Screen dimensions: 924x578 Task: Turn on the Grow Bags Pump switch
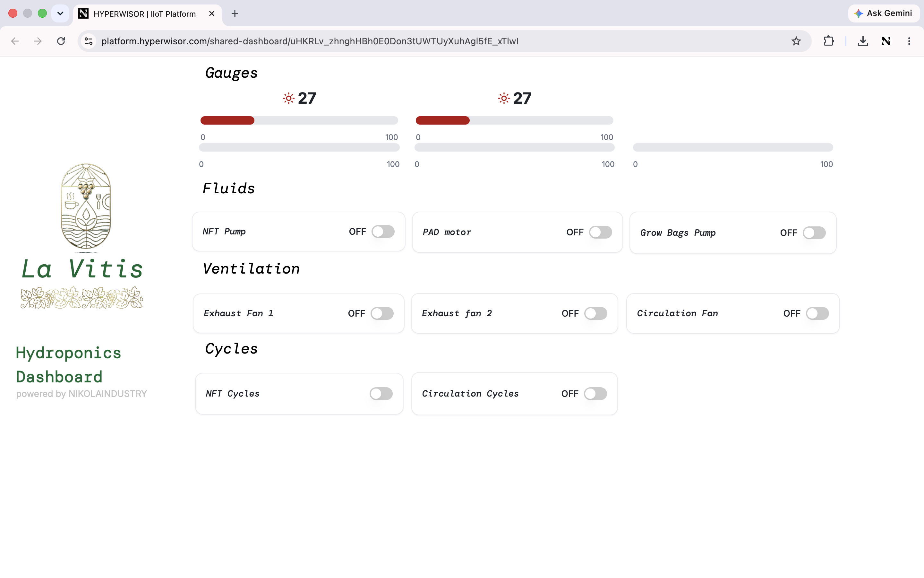pos(814,233)
